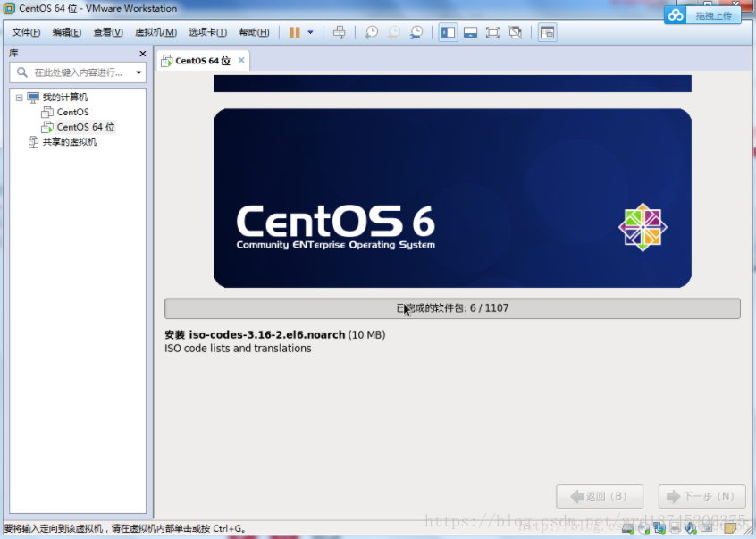Image resolution: width=756 pixels, height=539 pixels.
Task: Click the 下一步 (N) next button
Action: tap(702, 496)
